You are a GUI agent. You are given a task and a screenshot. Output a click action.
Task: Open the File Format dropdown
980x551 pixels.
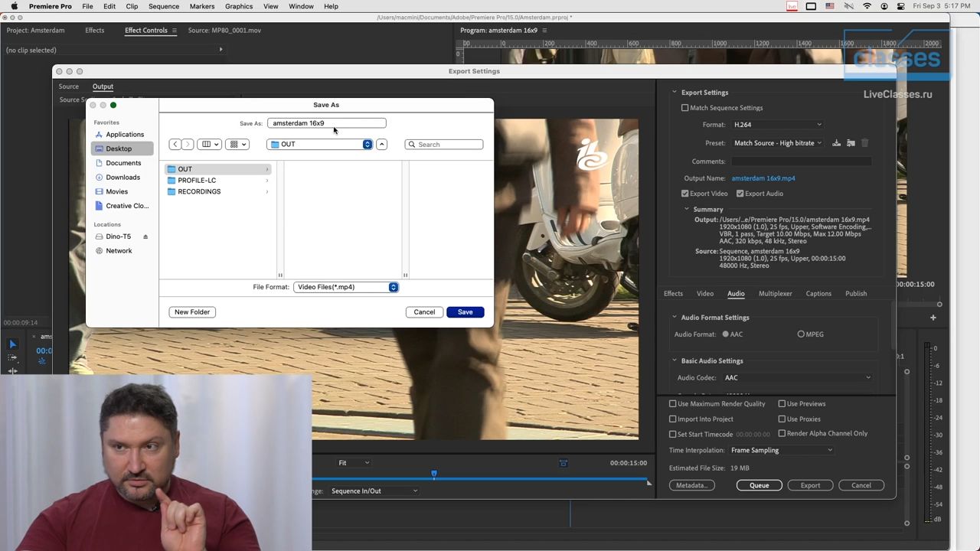tap(346, 287)
